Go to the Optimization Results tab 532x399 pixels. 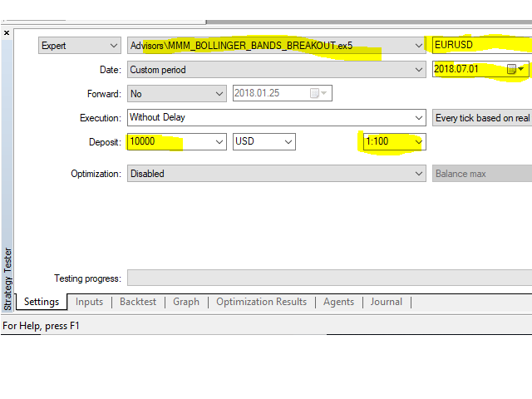pos(261,302)
